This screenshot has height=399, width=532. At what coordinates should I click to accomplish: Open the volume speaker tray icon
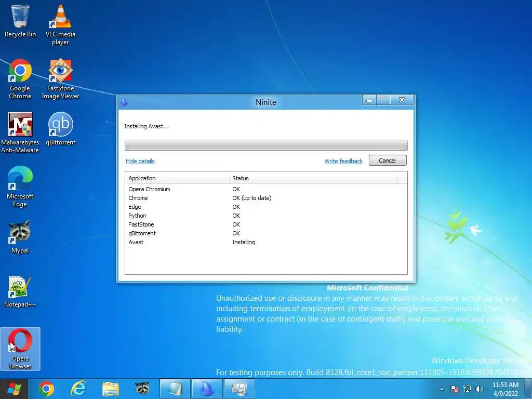click(x=480, y=389)
